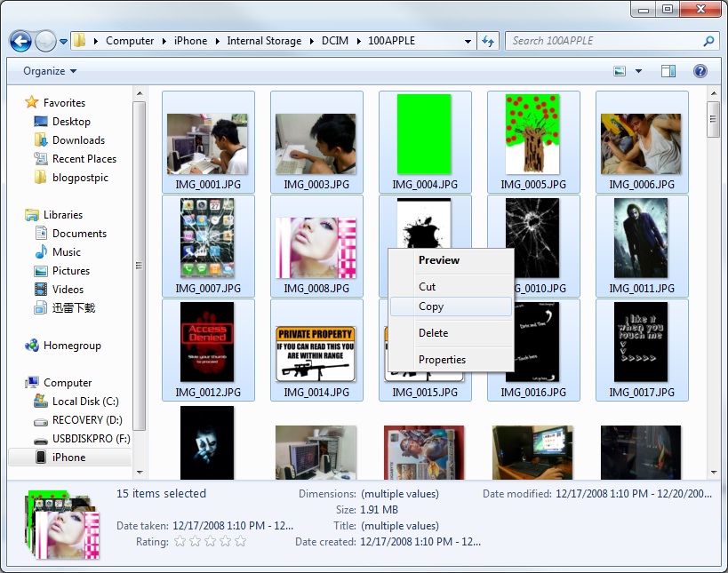Click the iPhone breadcrumb segment

click(191, 41)
